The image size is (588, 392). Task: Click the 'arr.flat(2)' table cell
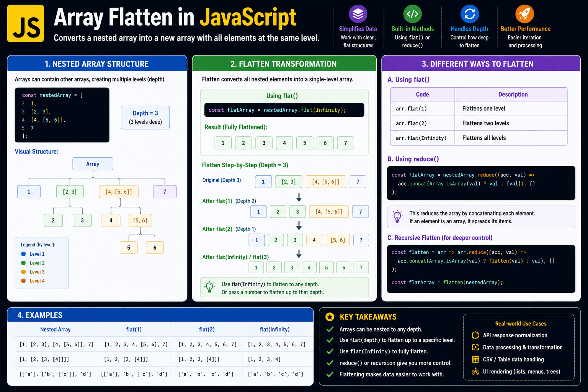pyautogui.click(x=422, y=123)
